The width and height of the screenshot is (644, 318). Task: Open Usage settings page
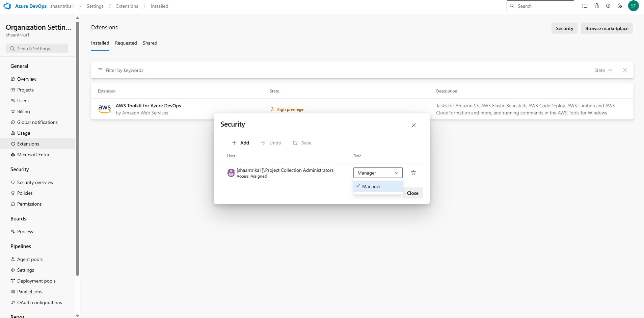(x=24, y=133)
